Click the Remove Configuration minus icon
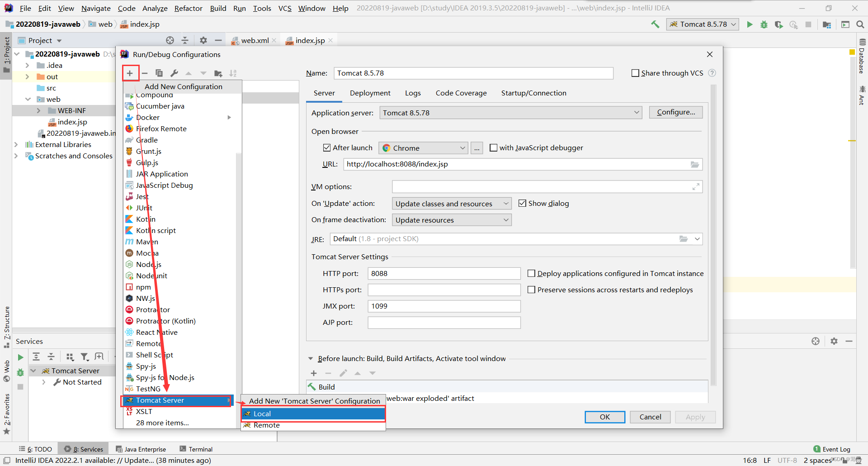The image size is (868, 466). click(x=145, y=73)
